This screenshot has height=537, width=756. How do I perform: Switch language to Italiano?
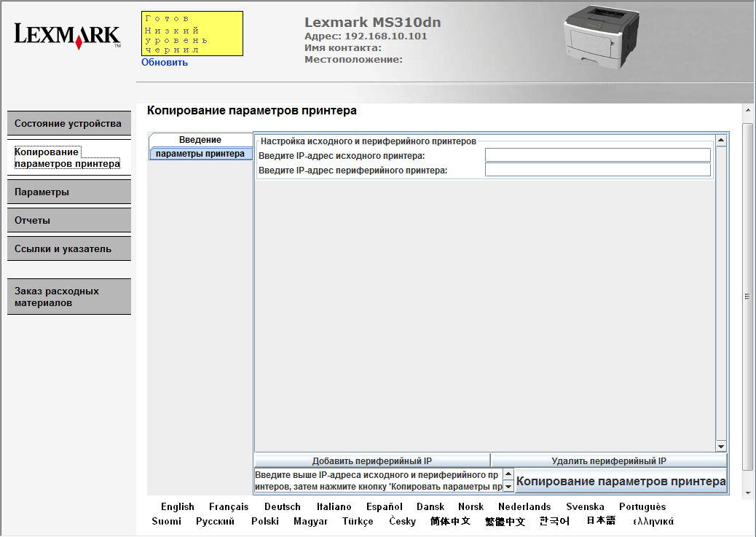point(334,506)
